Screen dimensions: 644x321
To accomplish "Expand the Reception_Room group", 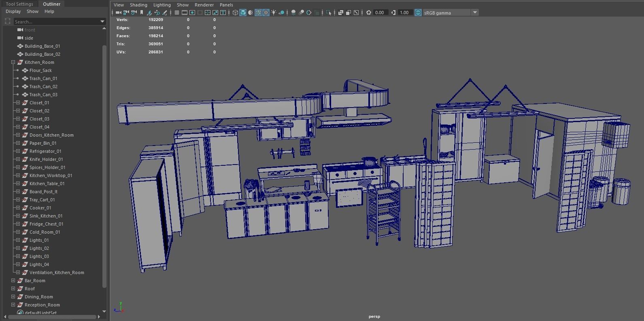I will pos(13,305).
